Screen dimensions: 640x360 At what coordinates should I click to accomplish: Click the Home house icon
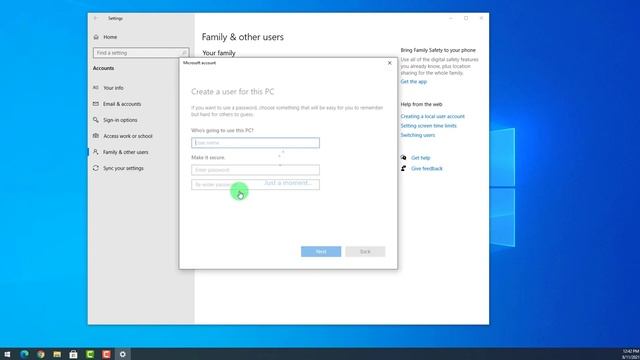point(96,37)
